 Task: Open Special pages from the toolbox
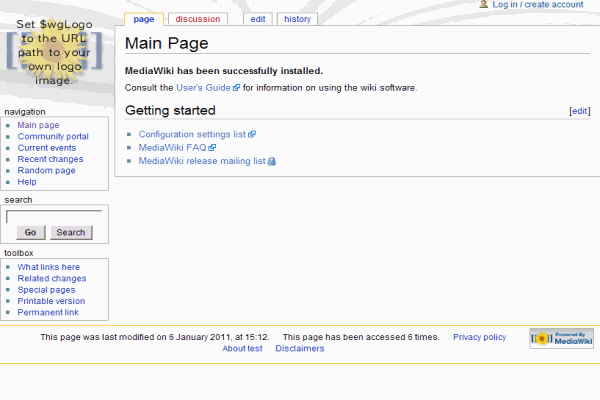(45, 290)
